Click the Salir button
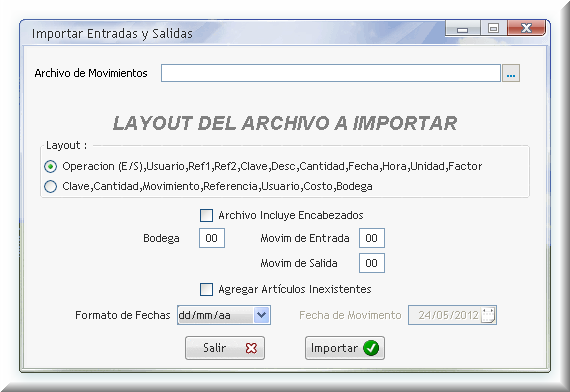The width and height of the screenshot is (570, 392). click(225, 348)
